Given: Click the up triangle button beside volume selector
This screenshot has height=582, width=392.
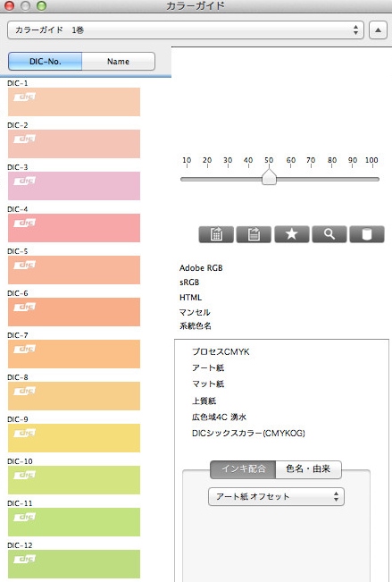Looking at the screenshot, I should coord(378,30).
